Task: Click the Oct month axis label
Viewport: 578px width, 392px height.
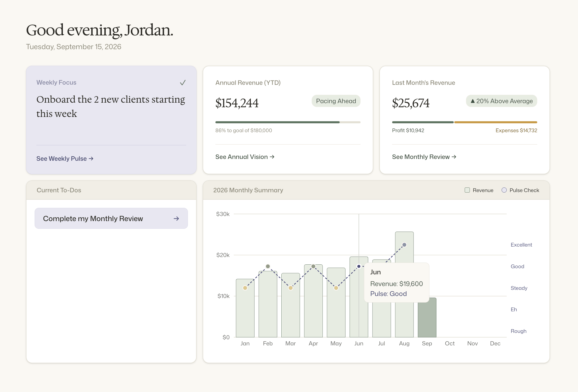Action: [x=450, y=343]
